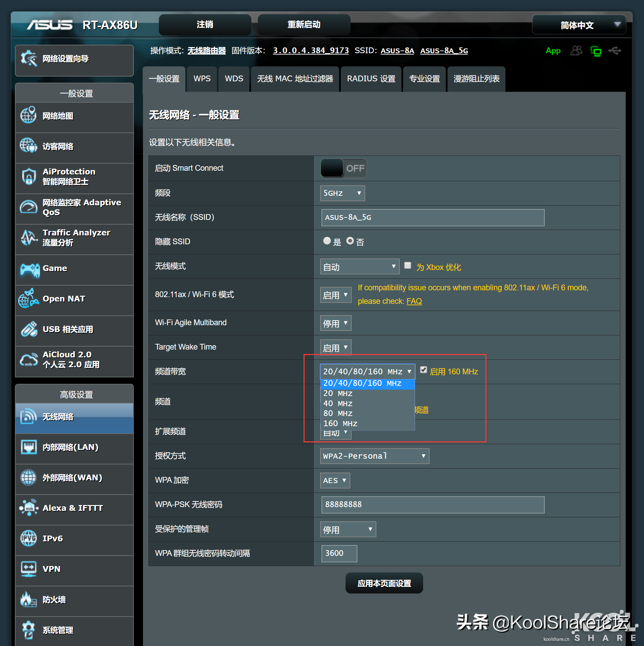Enable the Xbox optimization checkbox

pos(408,266)
